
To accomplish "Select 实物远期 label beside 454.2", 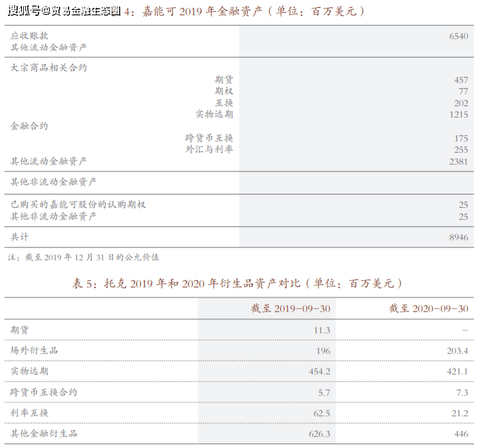I will pyautogui.click(x=29, y=371).
